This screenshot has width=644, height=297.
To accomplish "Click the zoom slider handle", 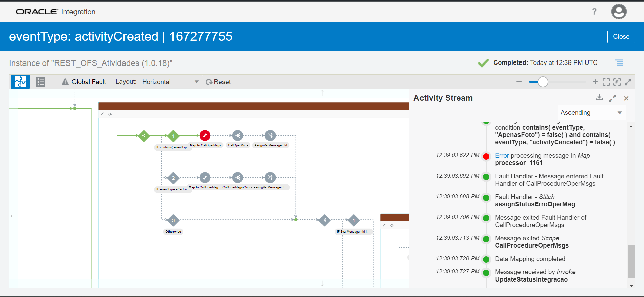I will pyautogui.click(x=543, y=82).
